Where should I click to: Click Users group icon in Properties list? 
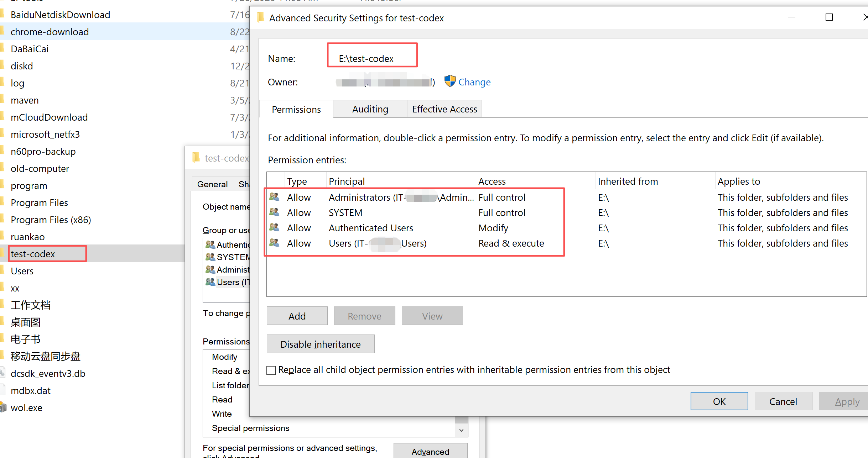(x=210, y=282)
